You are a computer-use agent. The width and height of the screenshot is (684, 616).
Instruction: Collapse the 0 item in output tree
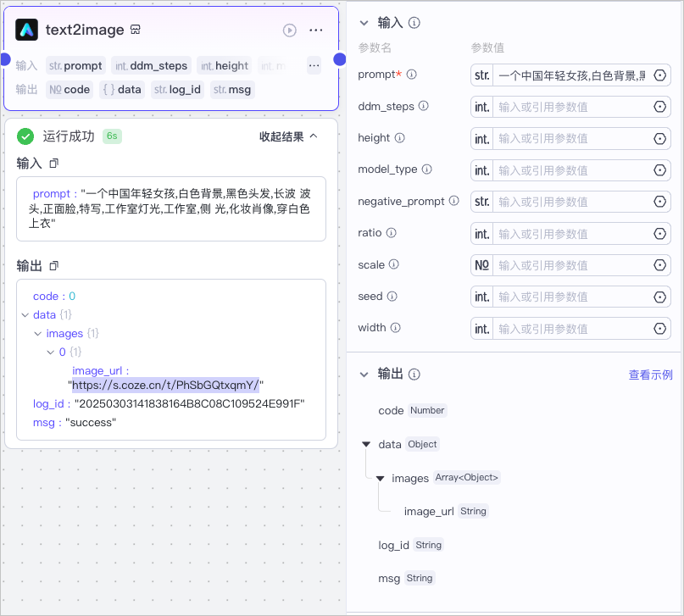point(51,352)
